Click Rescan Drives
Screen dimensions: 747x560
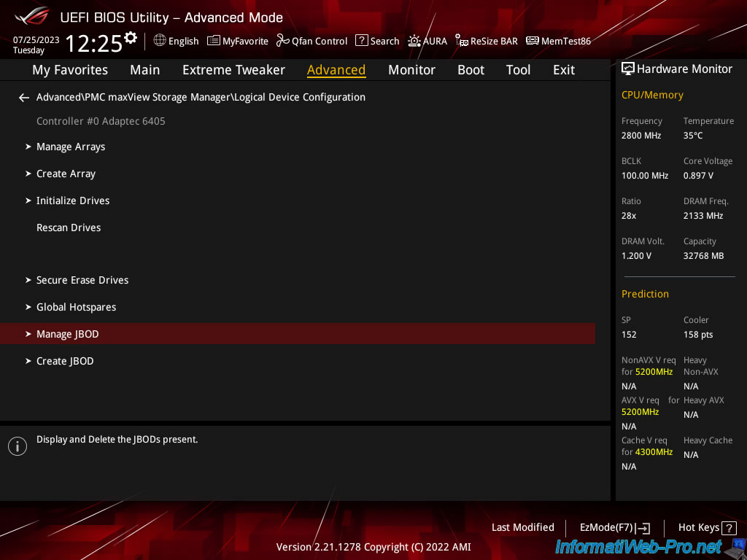click(69, 227)
